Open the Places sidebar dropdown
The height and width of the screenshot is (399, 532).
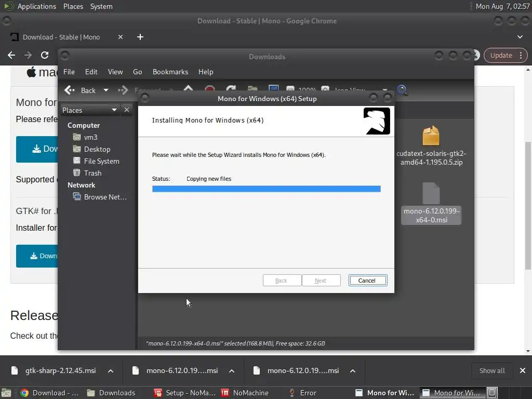point(90,110)
